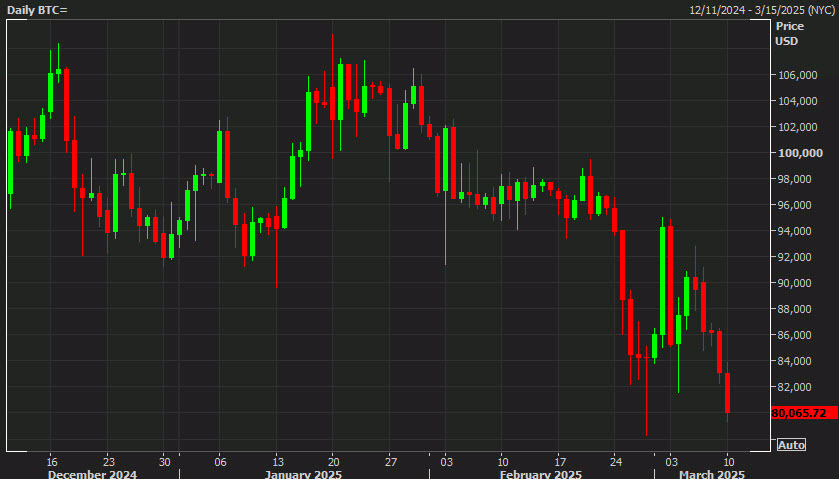Click the 10 date tick in February
Screen dimensions: 839x479
[x=503, y=462]
